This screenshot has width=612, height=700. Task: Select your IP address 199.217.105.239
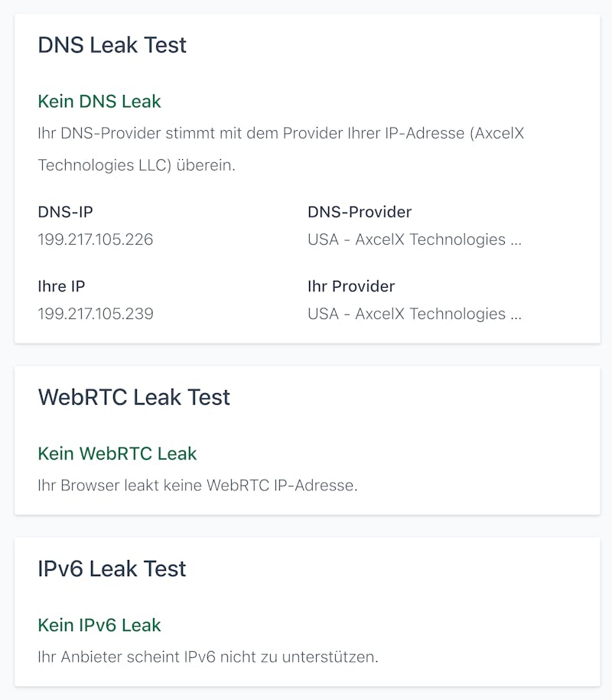coord(96,314)
